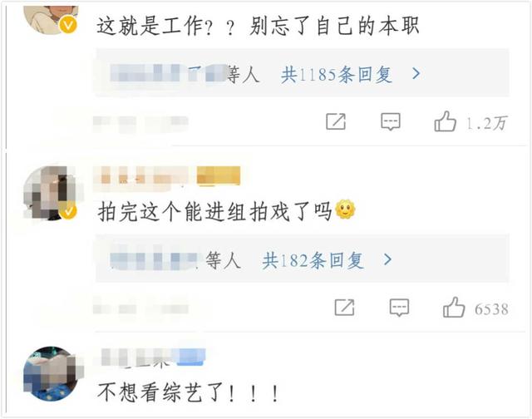The width and height of the screenshot is (532, 419).
Task: Expand 共1185条回复 replies
Action: 336,74
